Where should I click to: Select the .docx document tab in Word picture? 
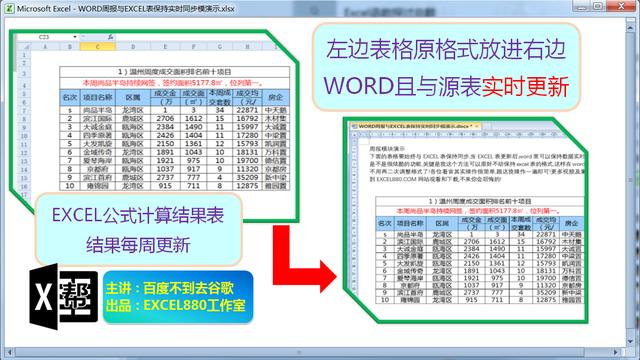coord(415,126)
